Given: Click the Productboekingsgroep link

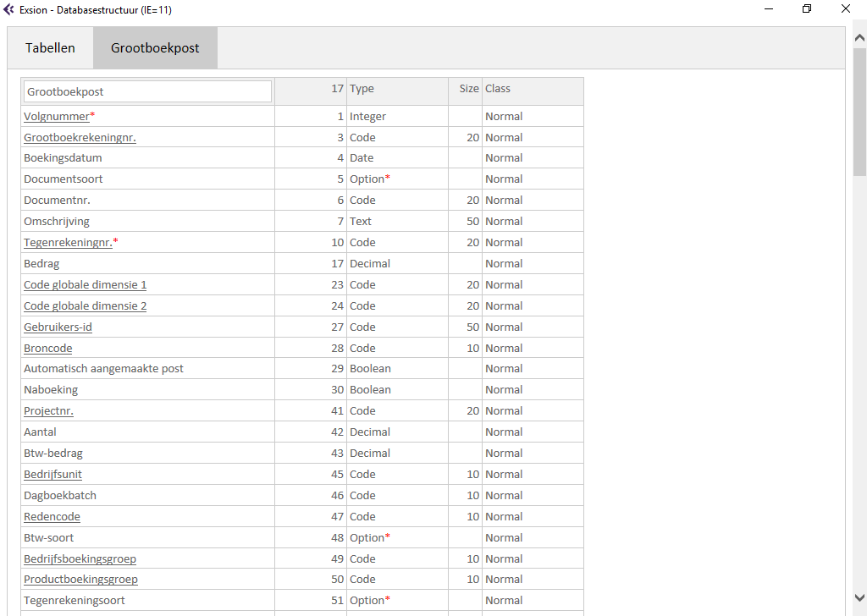Looking at the screenshot, I should [80, 580].
